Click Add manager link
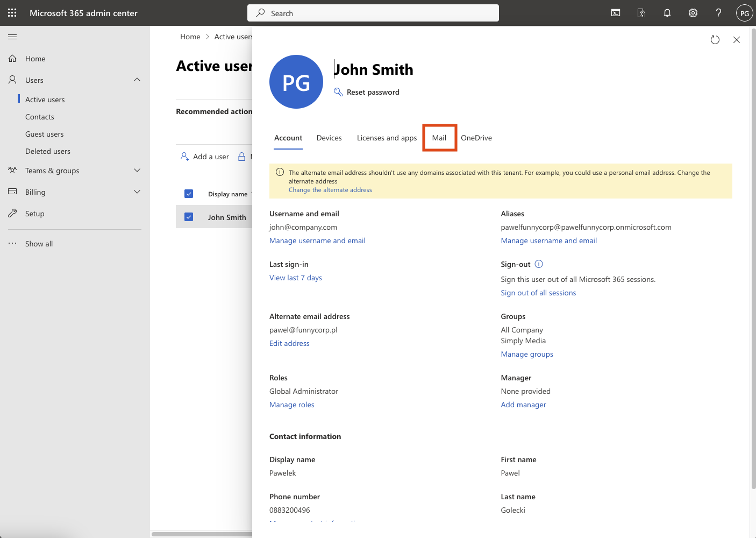 523,405
